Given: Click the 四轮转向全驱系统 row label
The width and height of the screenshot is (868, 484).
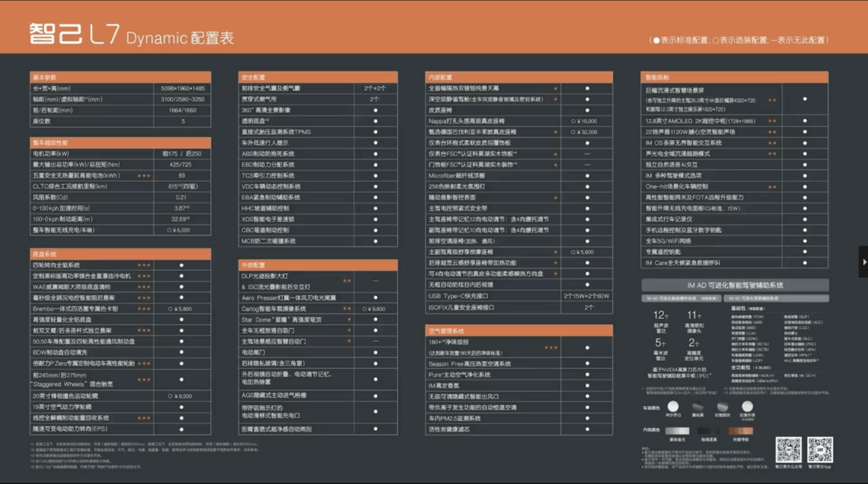Looking at the screenshot, I should pyautogui.click(x=56, y=265).
